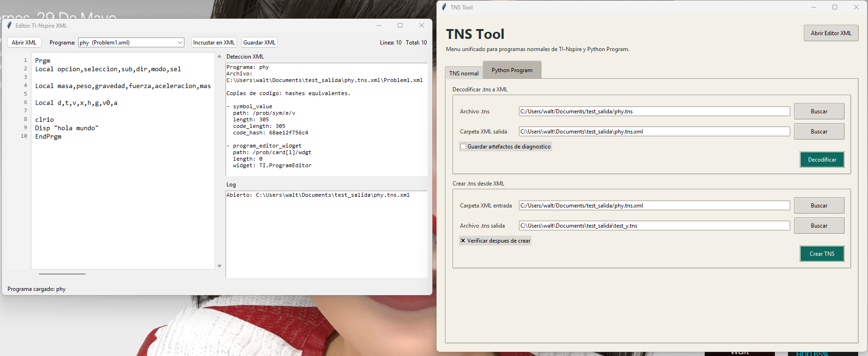Focus the Archivo .tns path input
This screenshot has width=868, height=356.
[654, 111]
